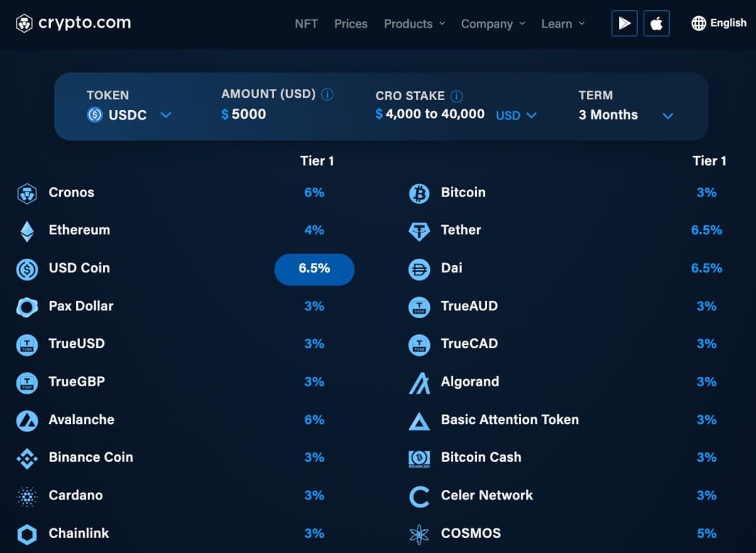Open the USD currency dropdown for CRO stake
Viewport: 756px width, 553px height.
516,115
